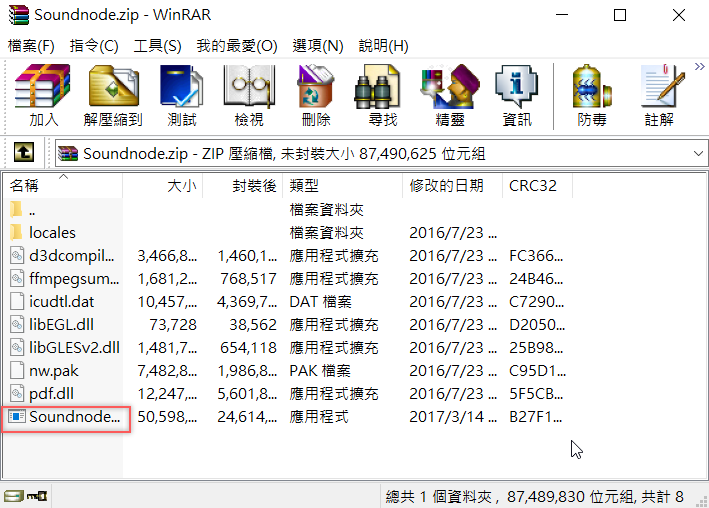
Task: Click the 解壓縮到 (Extract To) toolbar icon
Action: (x=113, y=96)
